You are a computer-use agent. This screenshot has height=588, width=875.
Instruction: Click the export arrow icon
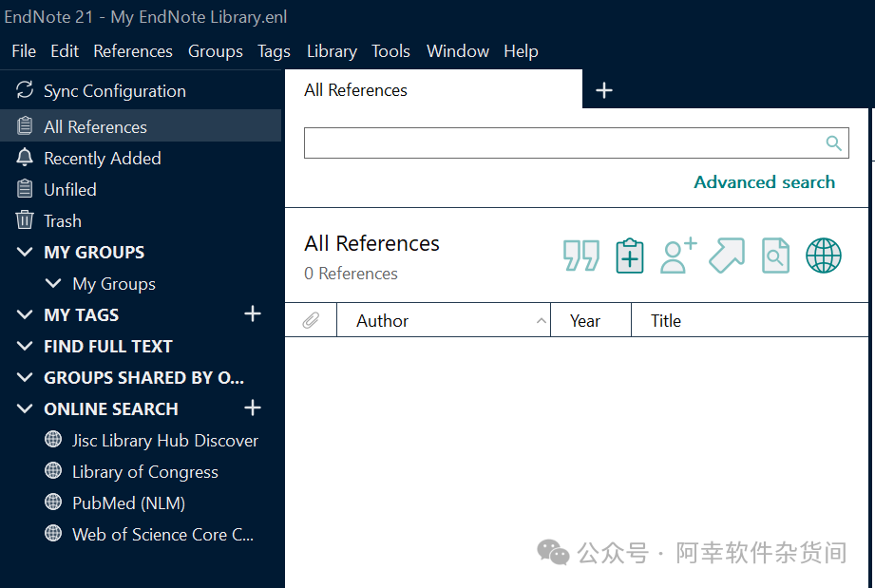pyautogui.click(x=727, y=256)
